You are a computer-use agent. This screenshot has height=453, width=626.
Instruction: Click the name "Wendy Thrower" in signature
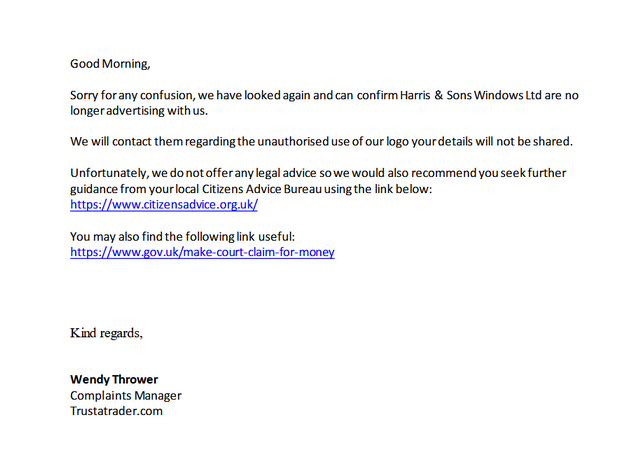pos(114,379)
